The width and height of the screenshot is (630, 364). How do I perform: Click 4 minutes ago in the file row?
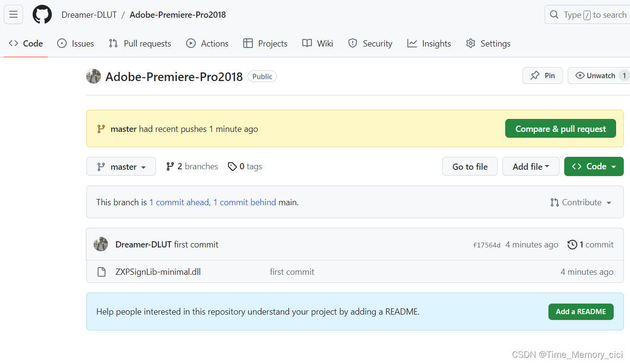587,272
